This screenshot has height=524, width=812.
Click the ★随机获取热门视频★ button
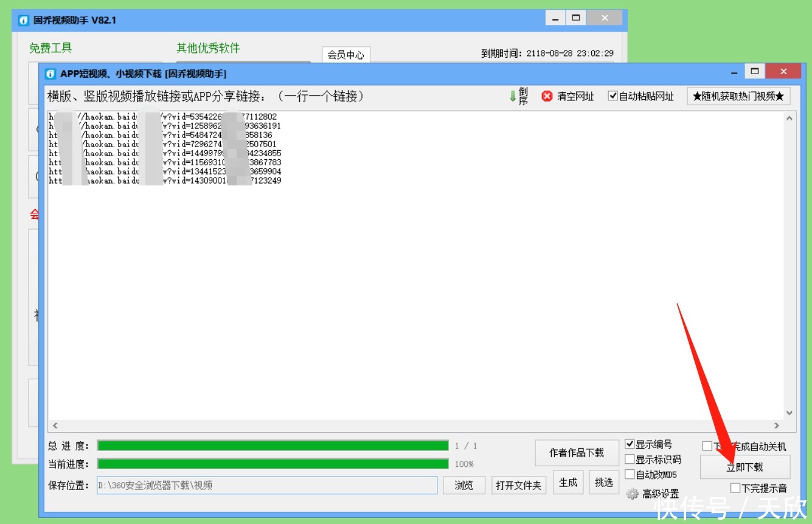coord(738,95)
